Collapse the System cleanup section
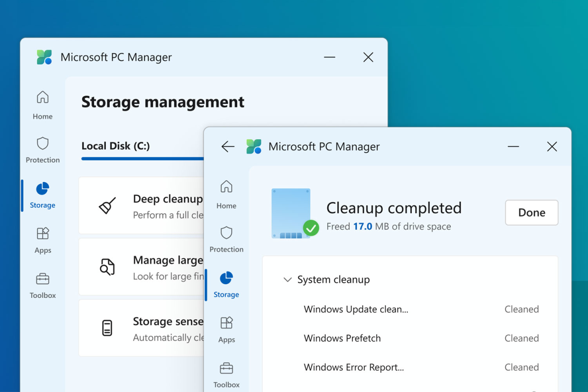The image size is (588, 392). tap(288, 280)
